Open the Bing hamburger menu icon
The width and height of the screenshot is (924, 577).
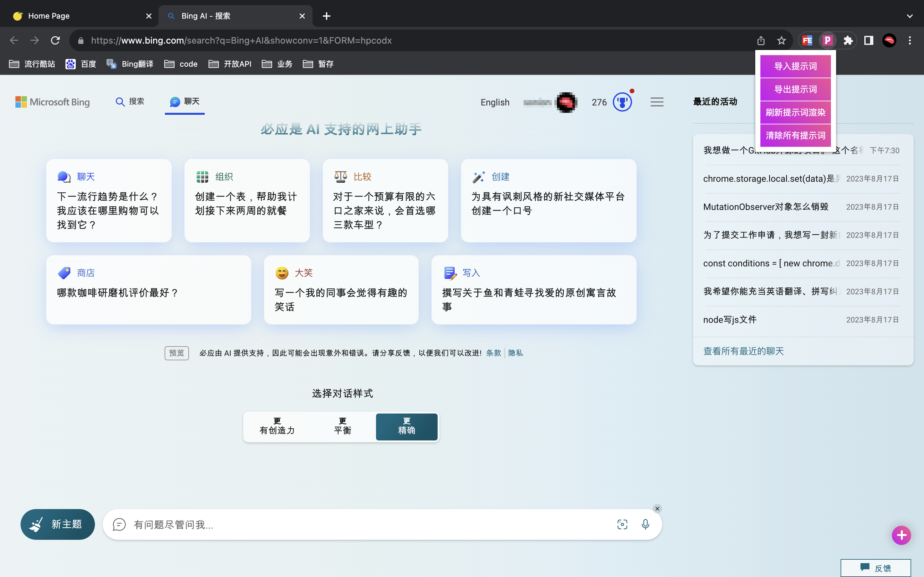[657, 102]
